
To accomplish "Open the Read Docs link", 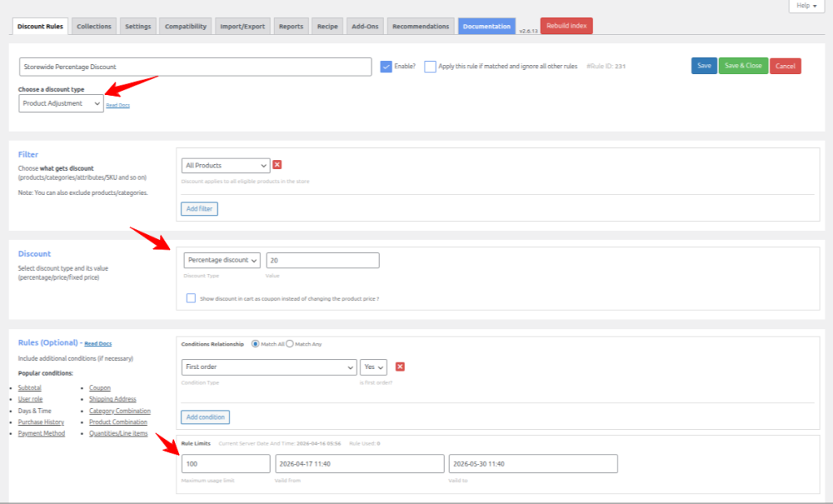I will pyautogui.click(x=118, y=105).
